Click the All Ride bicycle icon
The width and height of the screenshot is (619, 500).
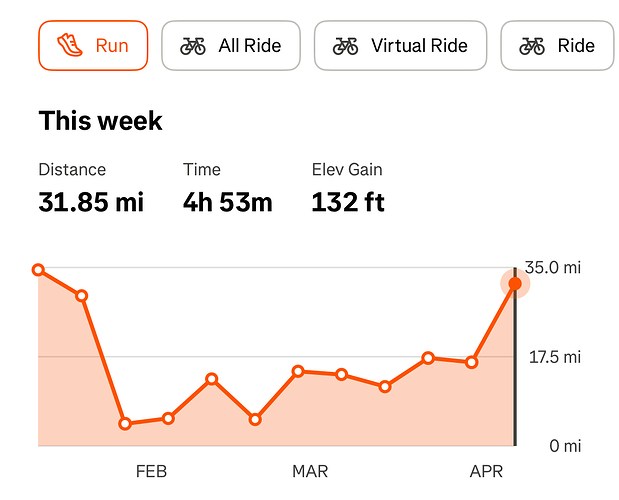click(x=192, y=45)
